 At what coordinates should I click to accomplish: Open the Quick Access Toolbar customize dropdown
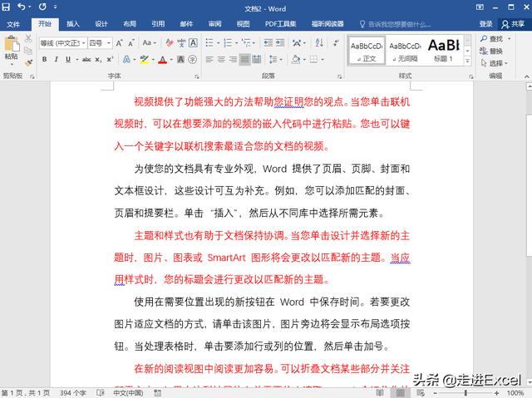tap(56, 7)
